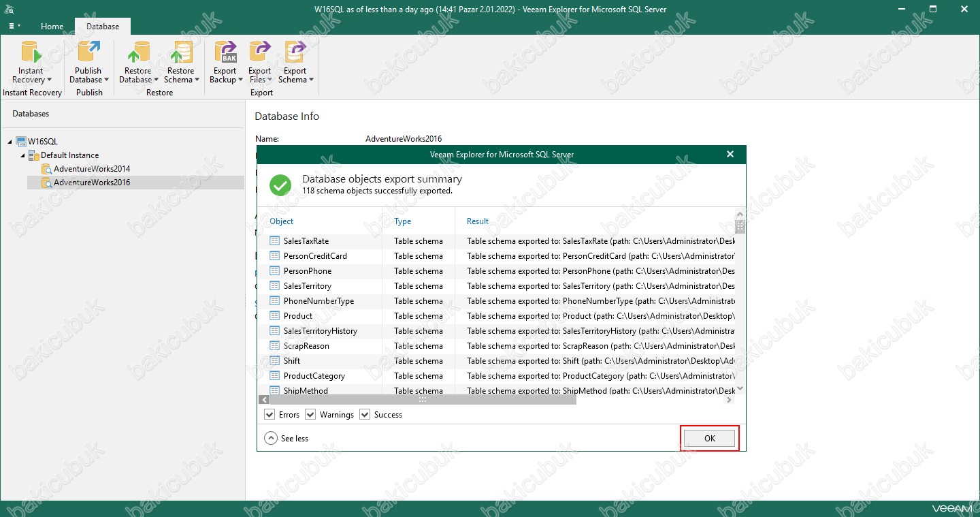Close the export summary dialog
This screenshot has width=980, height=517.
[730, 155]
